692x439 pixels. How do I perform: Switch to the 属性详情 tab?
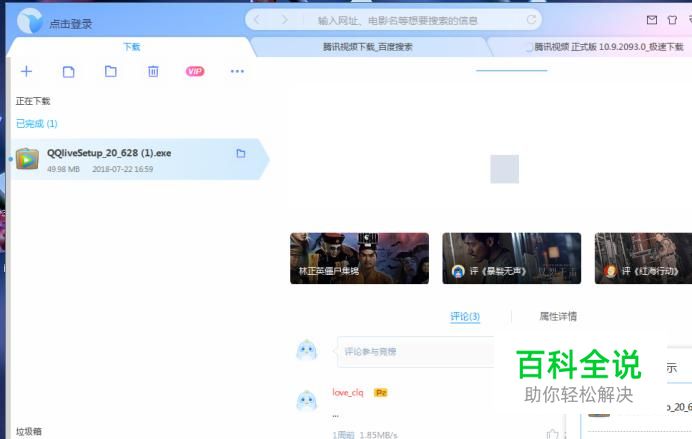point(558,316)
